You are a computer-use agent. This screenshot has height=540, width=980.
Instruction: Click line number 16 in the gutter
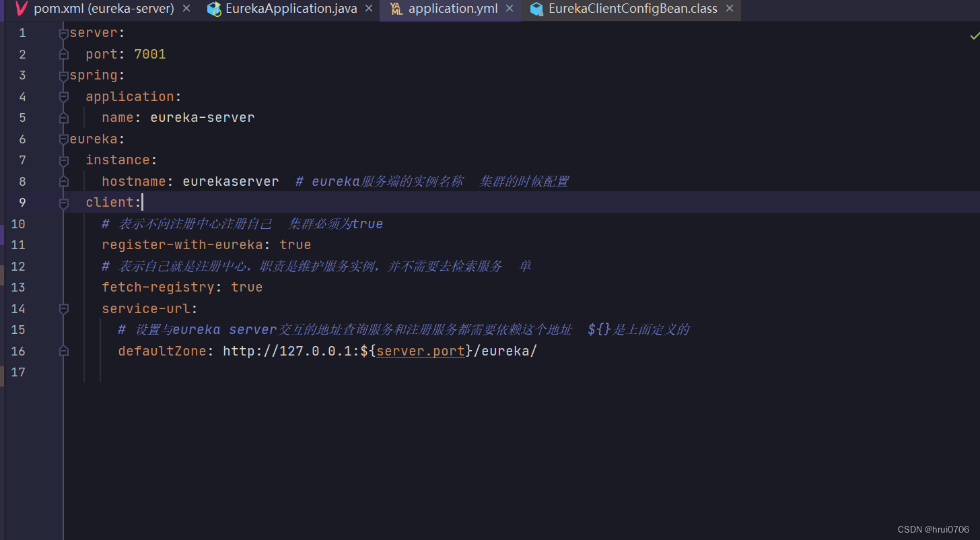click(18, 351)
